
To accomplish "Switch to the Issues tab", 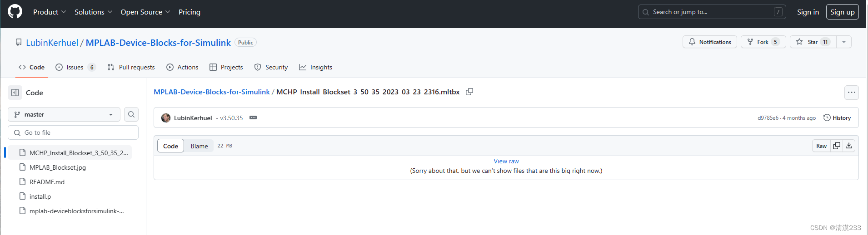I will pyautogui.click(x=75, y=67).
